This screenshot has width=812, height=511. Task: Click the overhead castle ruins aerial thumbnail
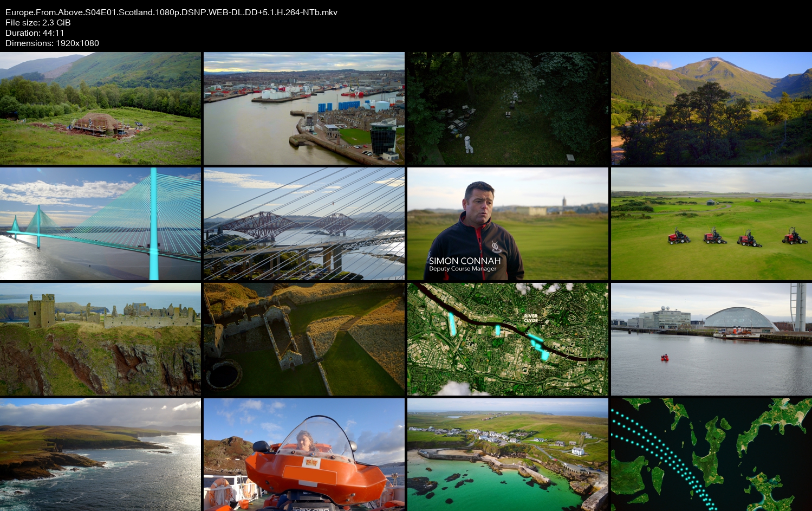pyautogui.click(x=304, y=339)
